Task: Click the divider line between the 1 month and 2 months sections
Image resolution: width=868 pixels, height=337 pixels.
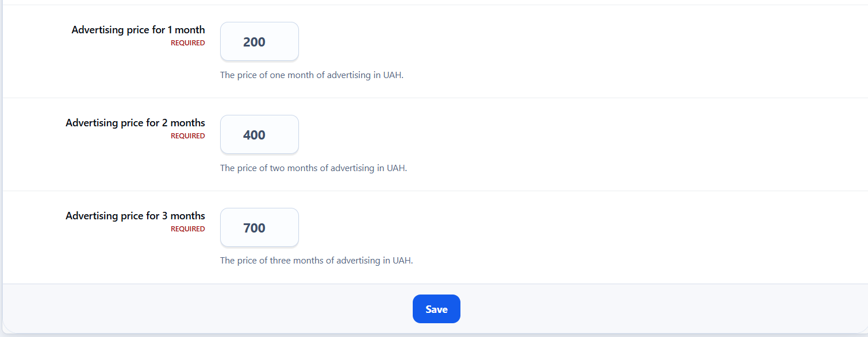Action: coord(435,98)
